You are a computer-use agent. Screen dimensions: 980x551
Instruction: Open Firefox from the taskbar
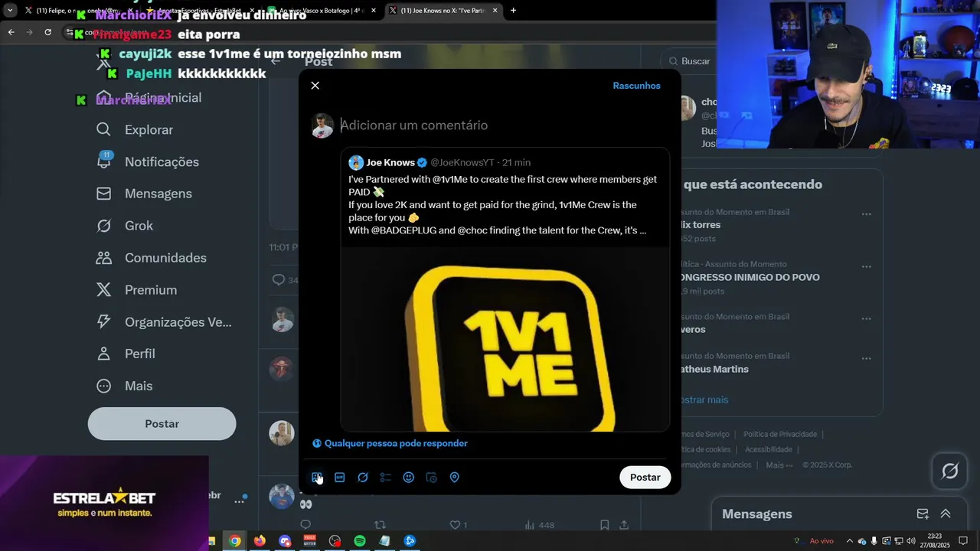click(260, 541)
